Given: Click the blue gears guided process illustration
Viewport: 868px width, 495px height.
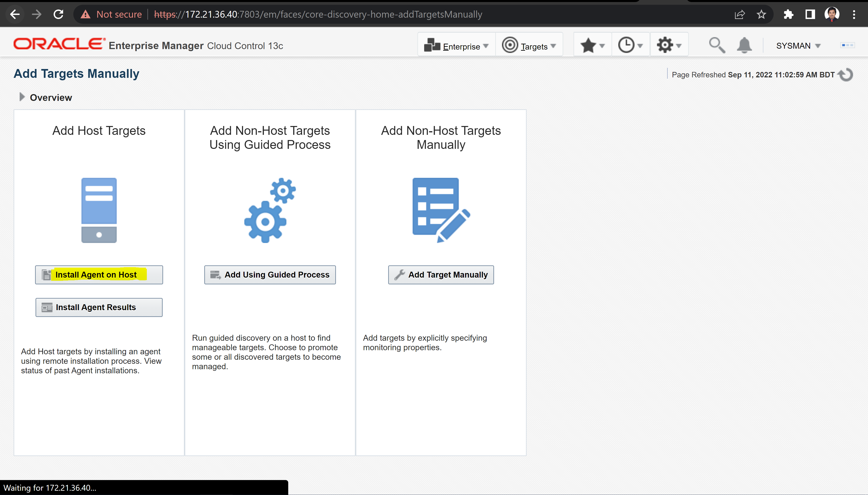Looking at the screenshot, I should (270, 210).
